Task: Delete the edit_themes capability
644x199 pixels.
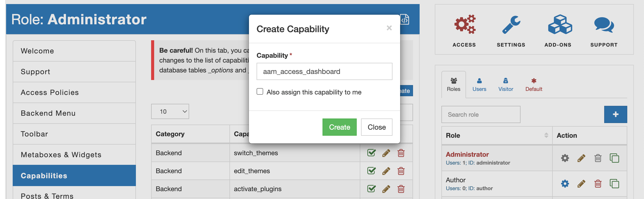Action: coord(401,171)
